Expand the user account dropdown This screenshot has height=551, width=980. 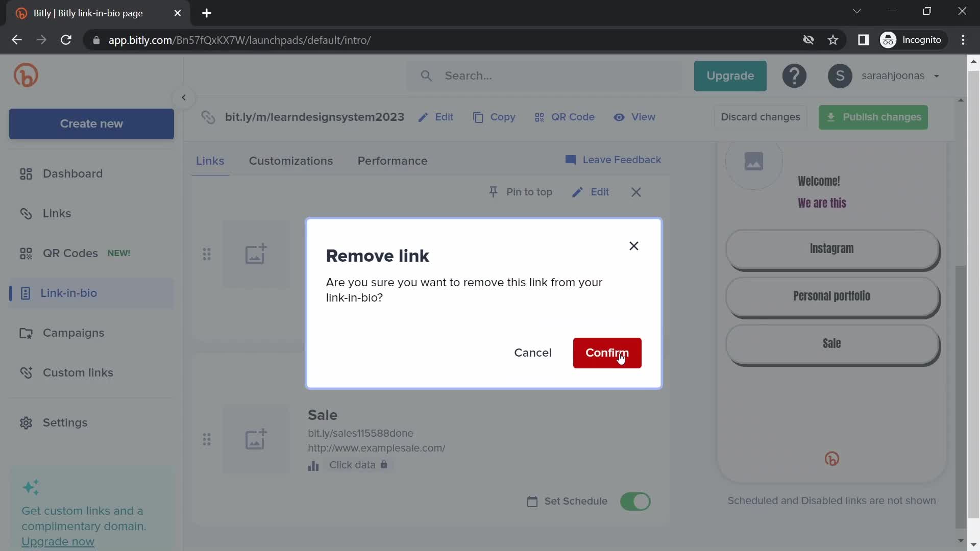(x=936, y=76)
